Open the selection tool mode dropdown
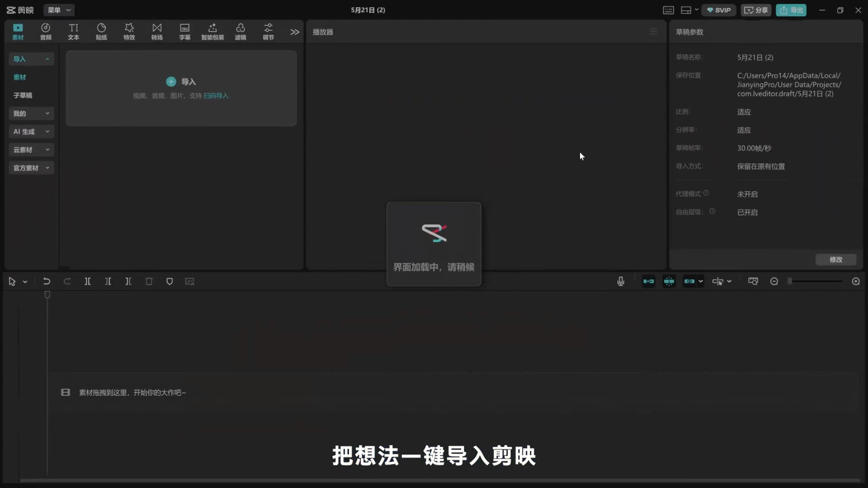 [x=25, y=282]
